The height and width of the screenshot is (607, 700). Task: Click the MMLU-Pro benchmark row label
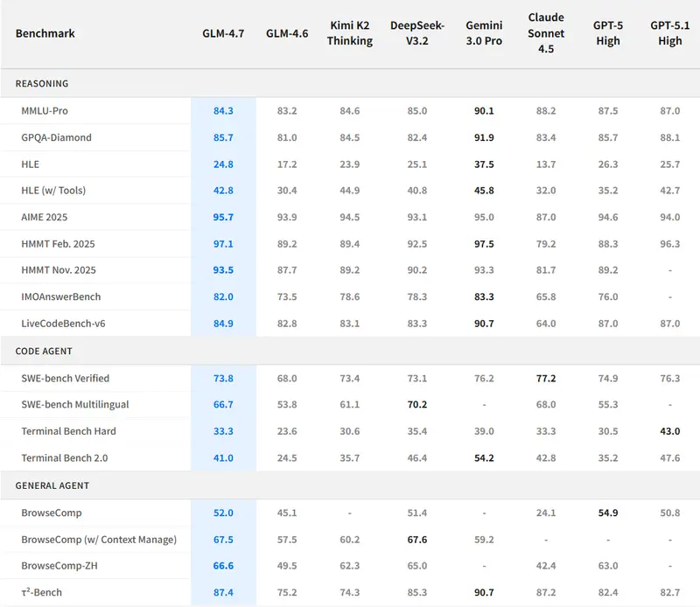(45, 111)
